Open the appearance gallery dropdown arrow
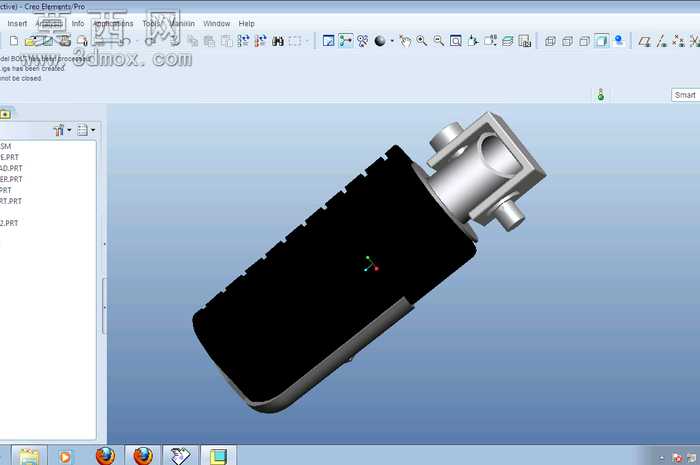This screenshot has height=465, width=700. point(392,41)
